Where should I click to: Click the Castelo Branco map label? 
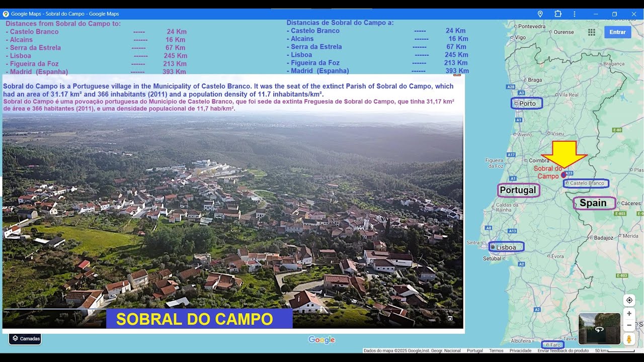click(587, 184)
